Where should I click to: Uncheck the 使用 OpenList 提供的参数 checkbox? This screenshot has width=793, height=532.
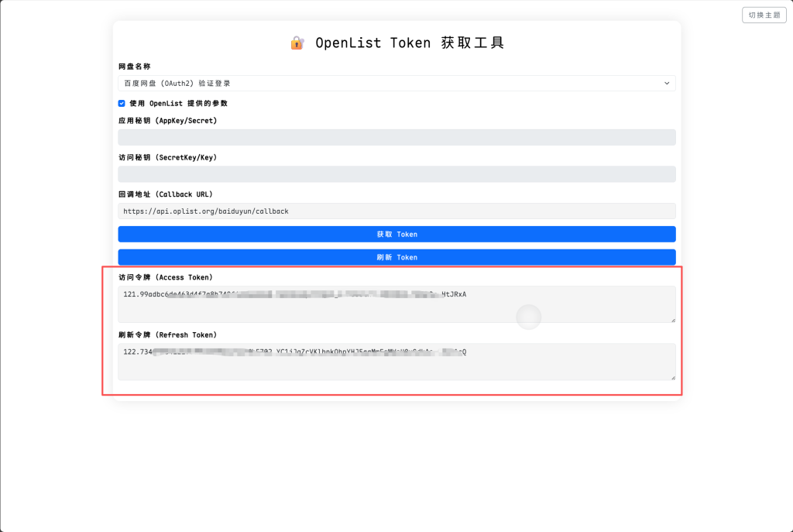[x=122, y=103]
